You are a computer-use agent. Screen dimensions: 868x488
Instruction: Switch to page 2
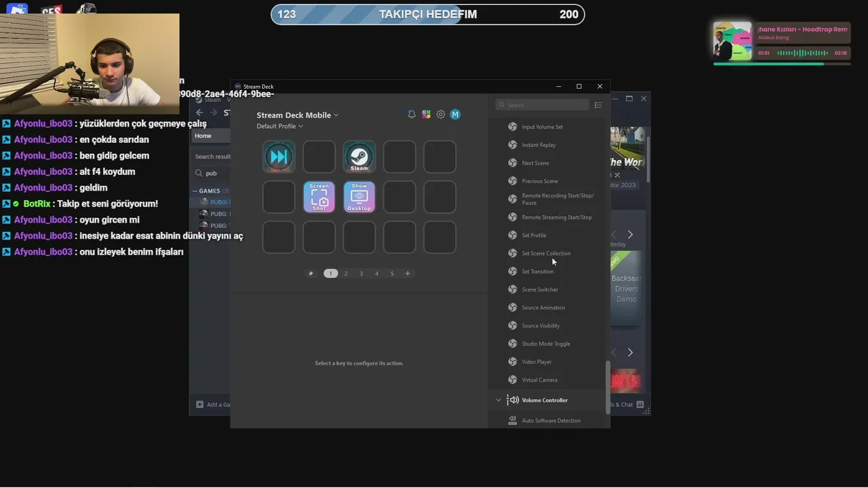click(x=346, y=273)
